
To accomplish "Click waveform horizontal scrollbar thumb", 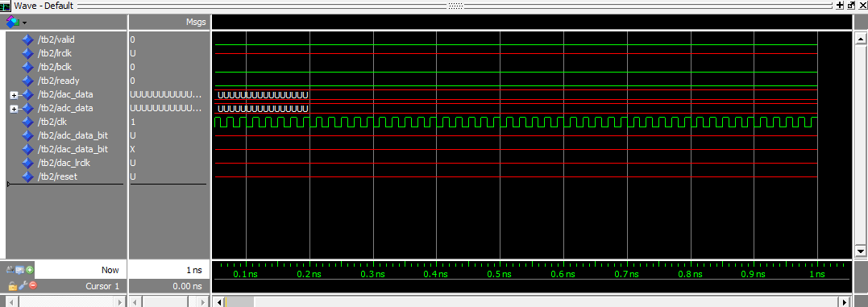I will point(239,302).
